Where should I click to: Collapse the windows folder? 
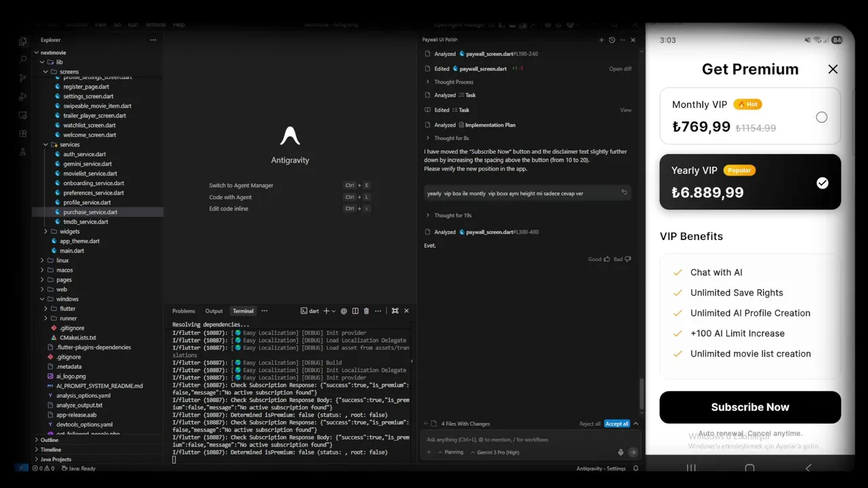(42, 299)
